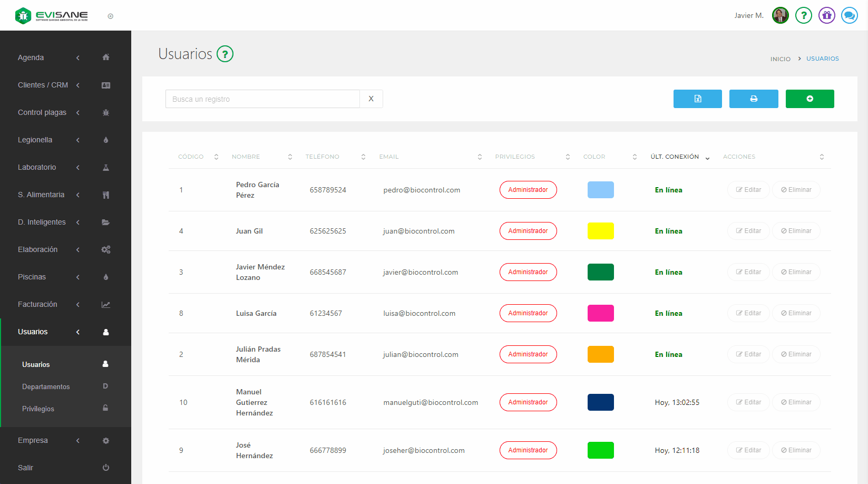The image size is (868, 484).
Task: Click USUARIOS breadcrumb link
Action: click(823, 59)
